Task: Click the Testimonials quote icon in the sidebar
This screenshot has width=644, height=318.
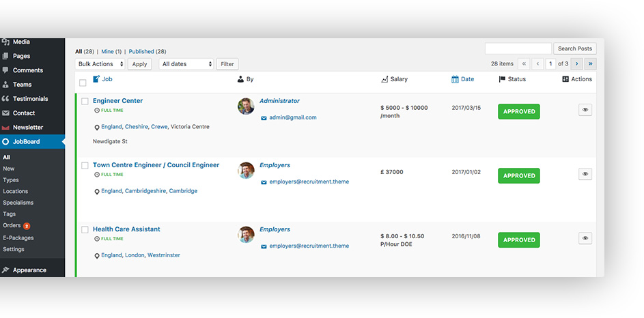Action: click(x=6, y=99)
